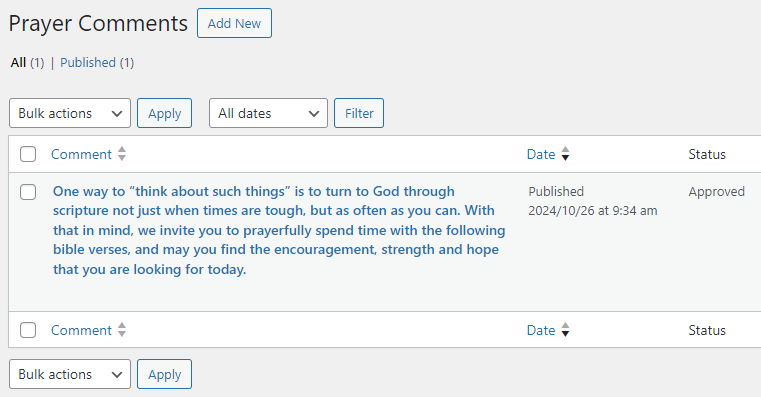Tick the select-all checkbox in table header
The height and width of the screenshot is (397, 761).
(28, 154)
